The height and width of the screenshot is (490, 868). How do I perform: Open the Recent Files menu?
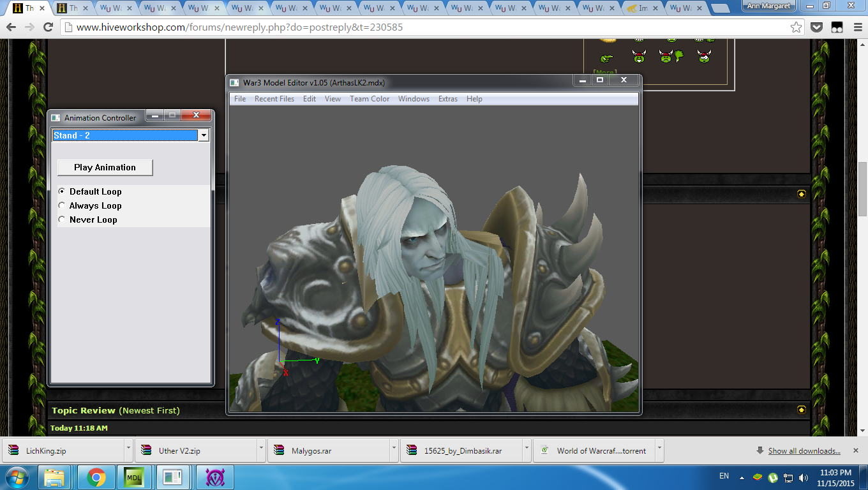point(274,99)
